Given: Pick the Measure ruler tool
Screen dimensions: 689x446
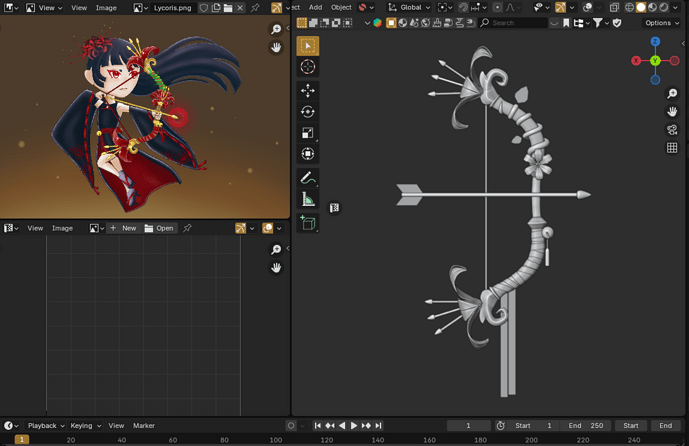Looking at the screenshot, I should (308, 199).
